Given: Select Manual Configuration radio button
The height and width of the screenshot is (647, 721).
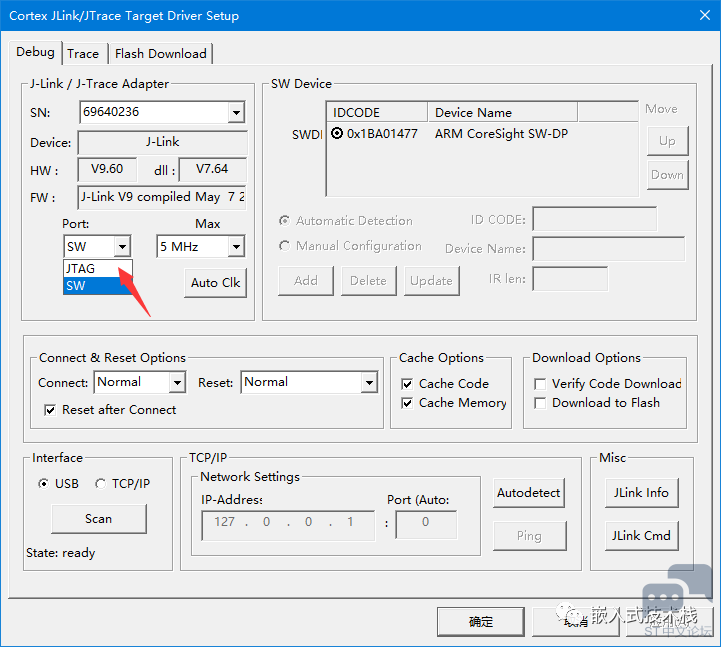Looking at the screenshot, I should coord(285,246).
